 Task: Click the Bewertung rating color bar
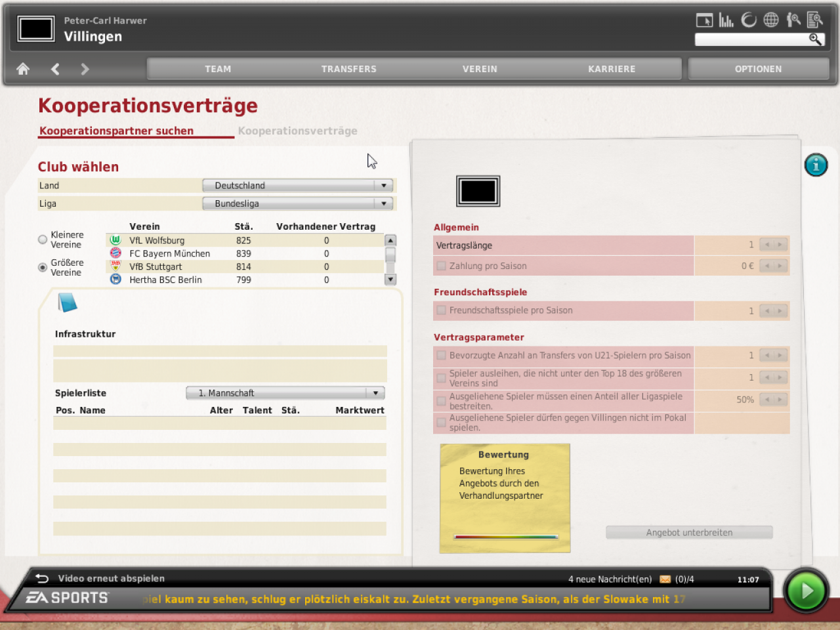[x=505, y=537]
